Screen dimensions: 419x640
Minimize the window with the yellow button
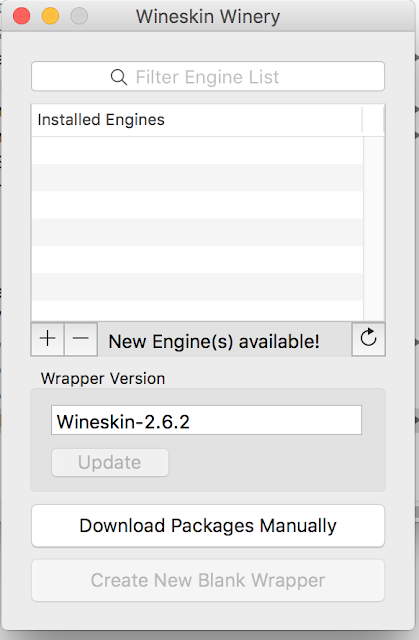tap(51, 16)
